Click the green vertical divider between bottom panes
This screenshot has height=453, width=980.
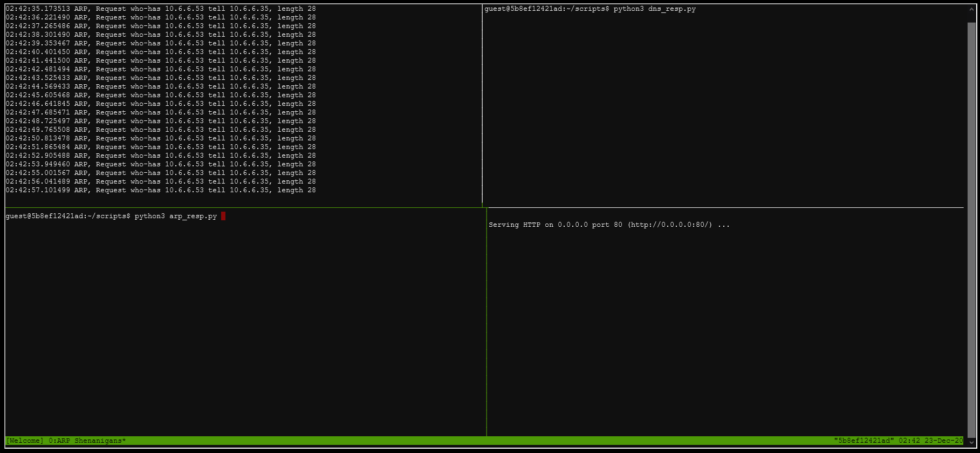486,324
